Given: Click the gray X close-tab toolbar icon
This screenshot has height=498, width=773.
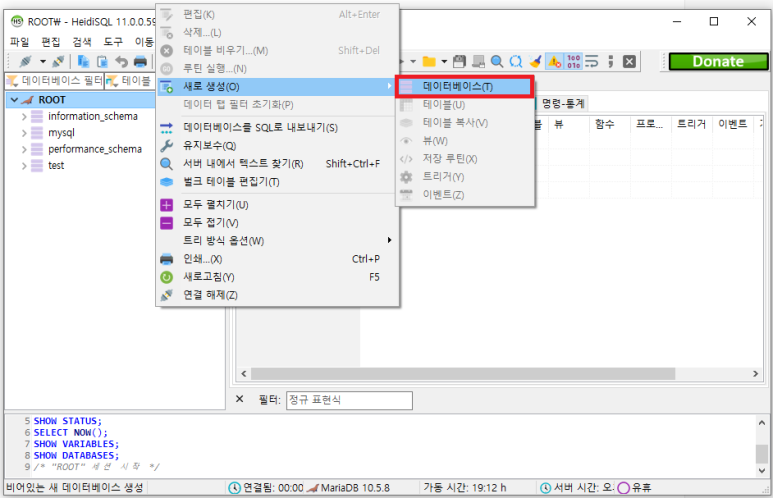Looking at the screenshot, I should point(629,62).
